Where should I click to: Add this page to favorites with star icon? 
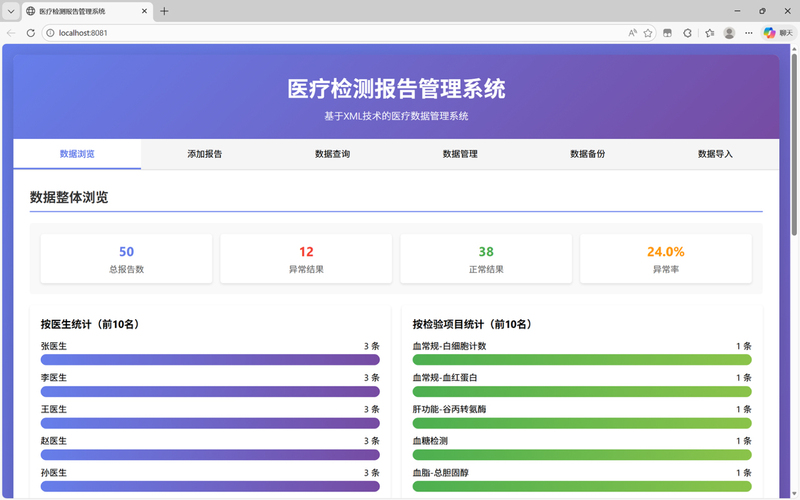648,33
